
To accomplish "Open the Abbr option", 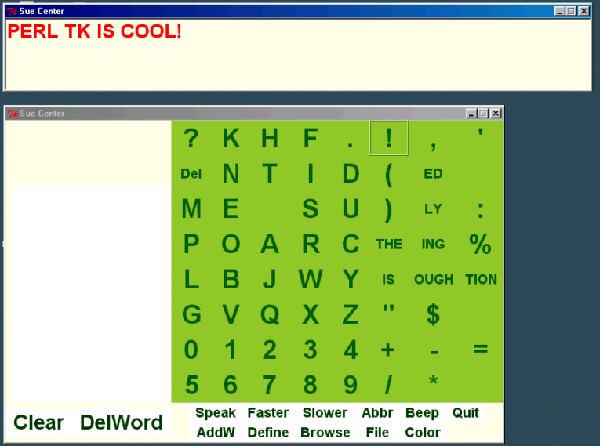I will pos(377,413).
